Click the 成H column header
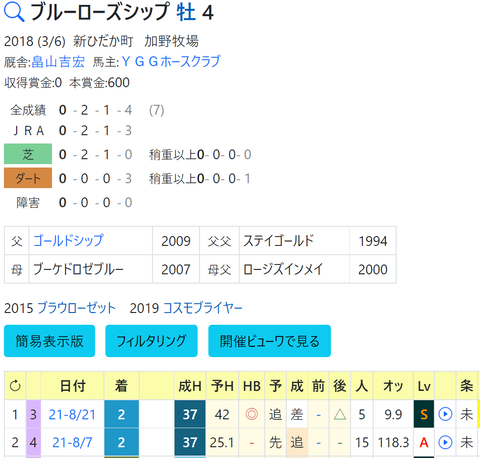The image size is (480, 458). tap(190, 386)
